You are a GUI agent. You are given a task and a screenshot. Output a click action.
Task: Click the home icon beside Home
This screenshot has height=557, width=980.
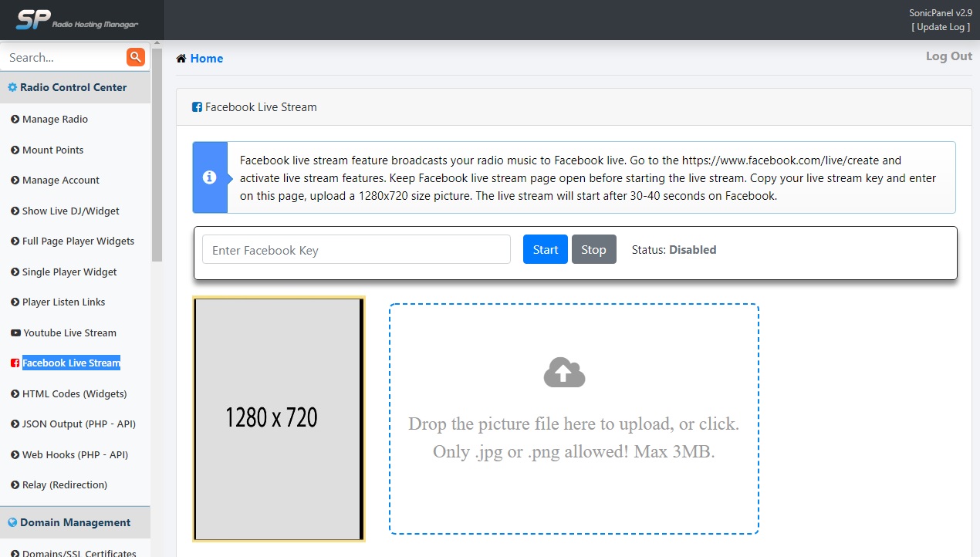pyautogui.click(x=181, y=59)
